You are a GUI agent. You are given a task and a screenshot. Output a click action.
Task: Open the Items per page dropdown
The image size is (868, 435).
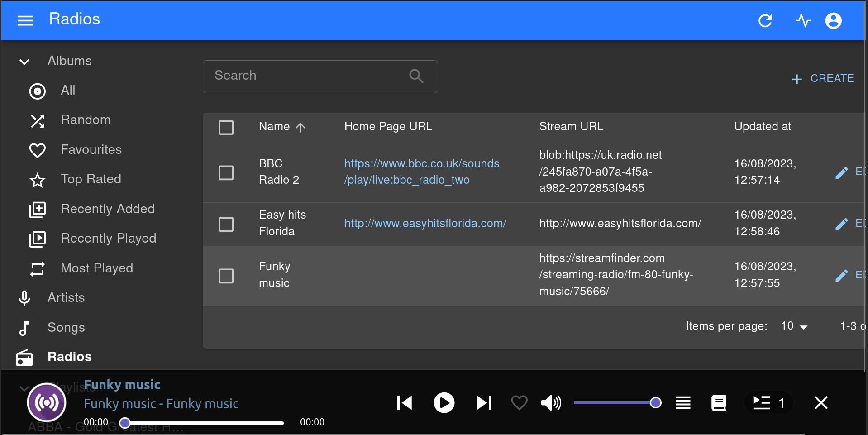[x=792, y=326]
